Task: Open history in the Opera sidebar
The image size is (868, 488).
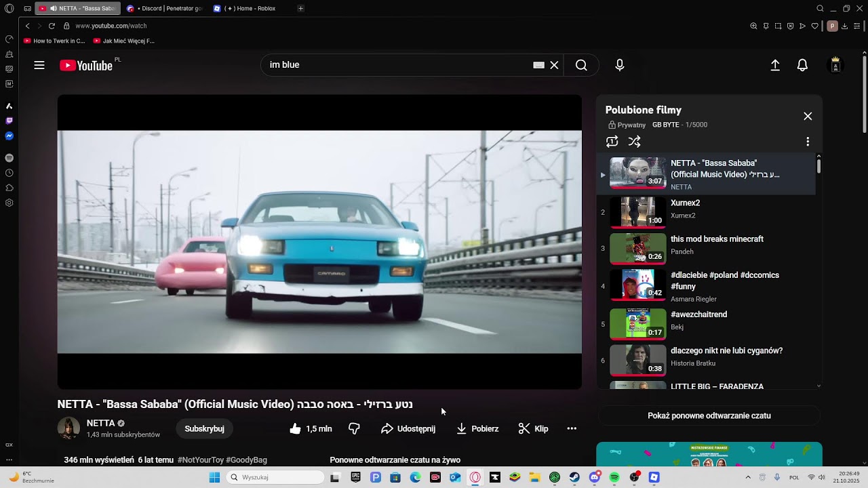Action: 9,173
